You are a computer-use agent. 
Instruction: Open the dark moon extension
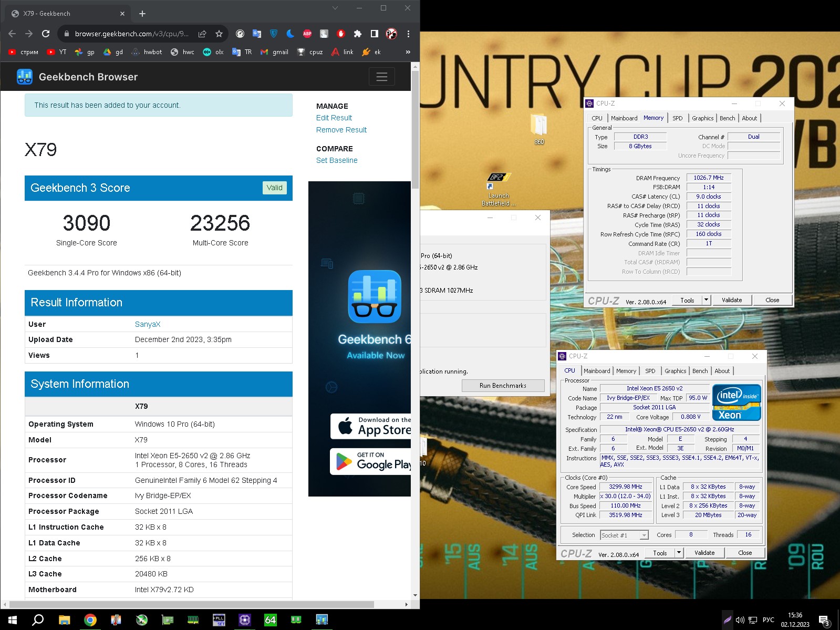point(291,34)
